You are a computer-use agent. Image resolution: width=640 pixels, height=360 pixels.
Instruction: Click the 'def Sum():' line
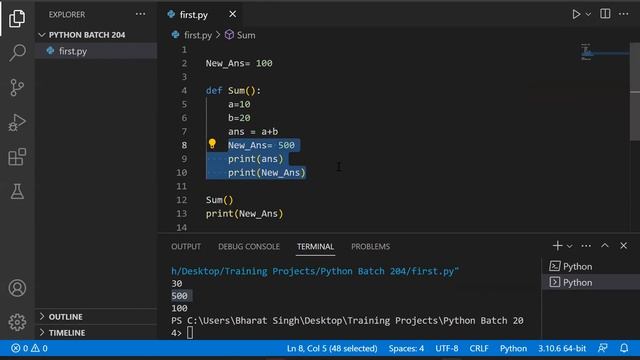point(233,91)
